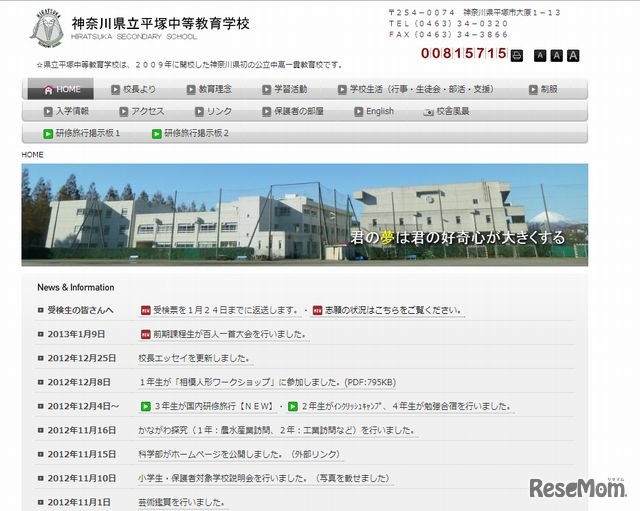Image resolution: width=640 pixels, height=511 pixels.
Task: Open the リンク menu item
Action: [x=213, y=111]
